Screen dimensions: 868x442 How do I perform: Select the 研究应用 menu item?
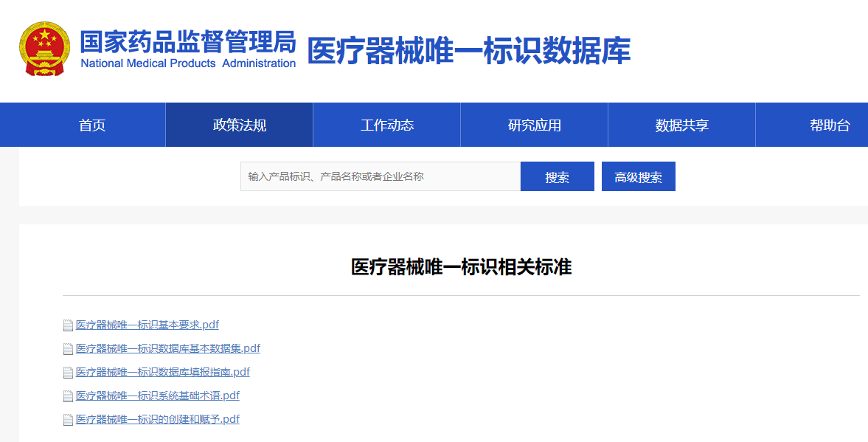(x=534, y=125)
